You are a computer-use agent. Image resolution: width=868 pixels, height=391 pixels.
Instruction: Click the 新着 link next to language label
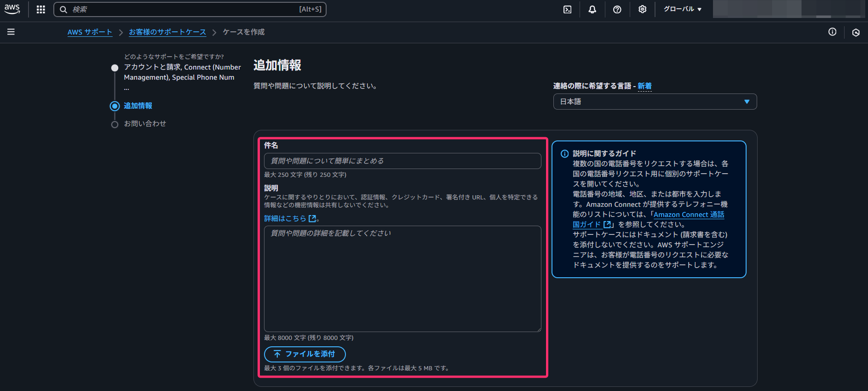(x=644, y=86)
